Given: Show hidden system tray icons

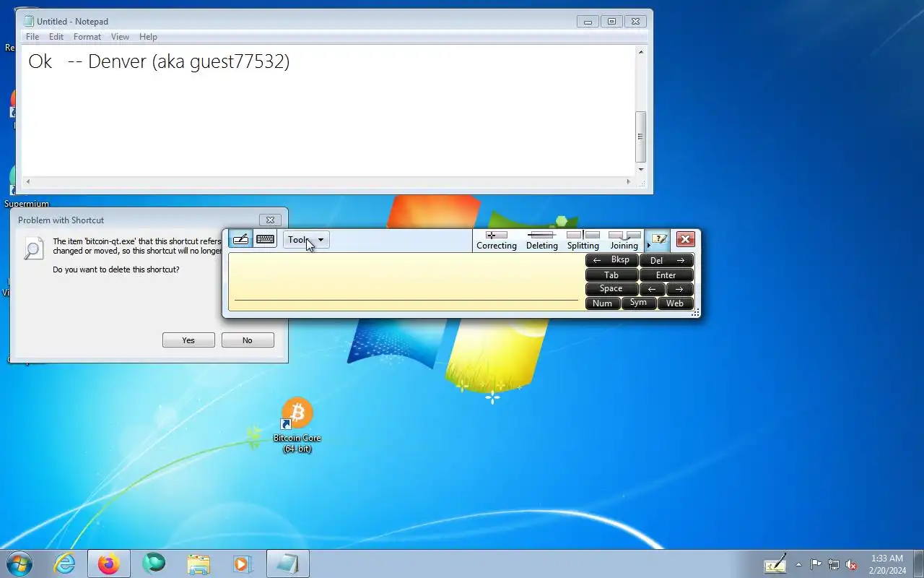Looking at the screenshot, I should (798, 564).
